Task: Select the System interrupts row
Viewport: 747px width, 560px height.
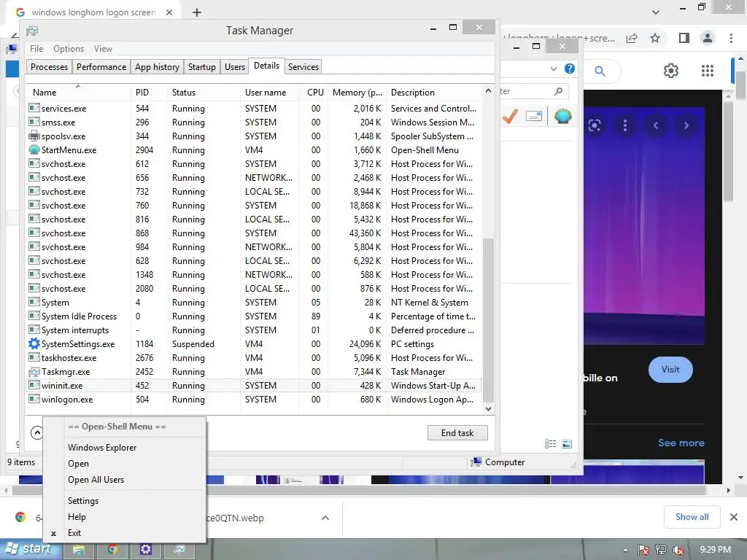Action: (255, 330)
